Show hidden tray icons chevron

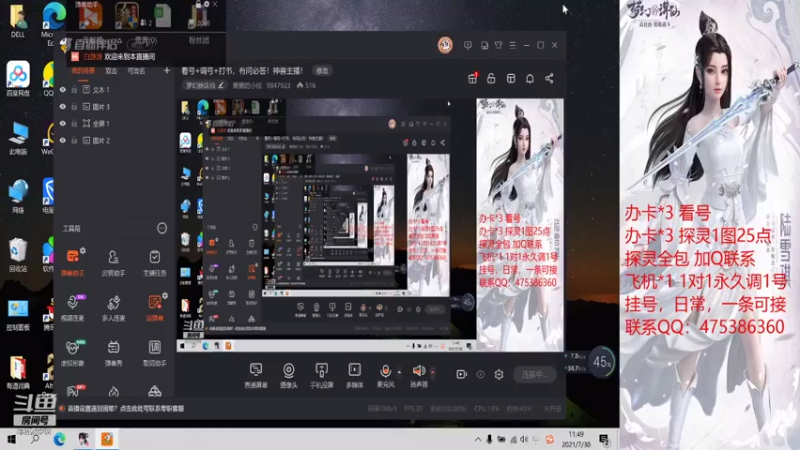click(478, 439)
